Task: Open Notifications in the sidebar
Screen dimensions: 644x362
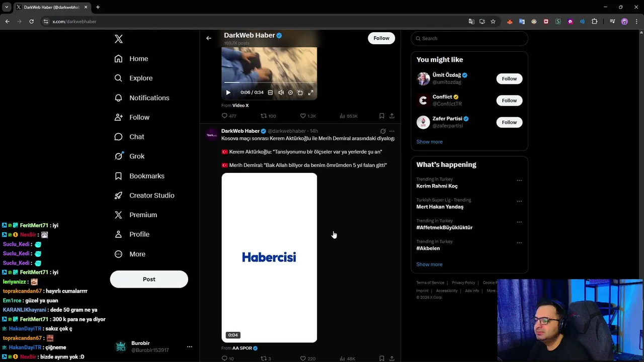Action: pyautogui.click(x=142, y=98)
